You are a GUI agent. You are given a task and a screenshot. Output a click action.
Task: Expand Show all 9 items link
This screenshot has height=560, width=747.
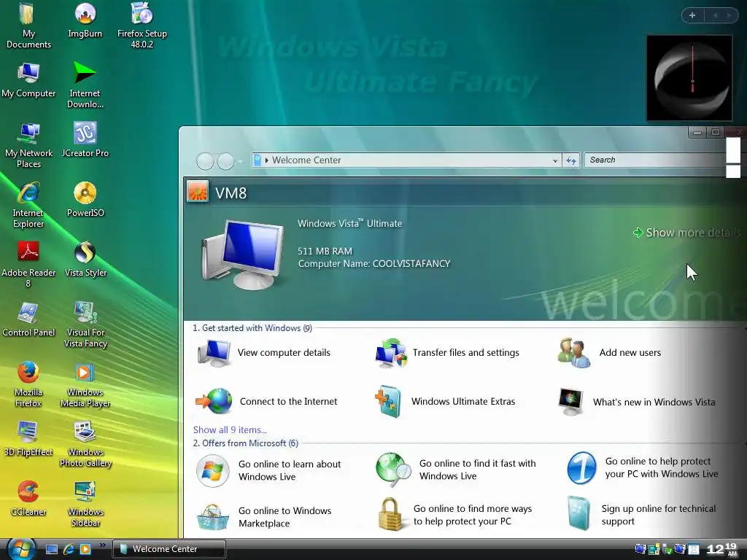230,429
